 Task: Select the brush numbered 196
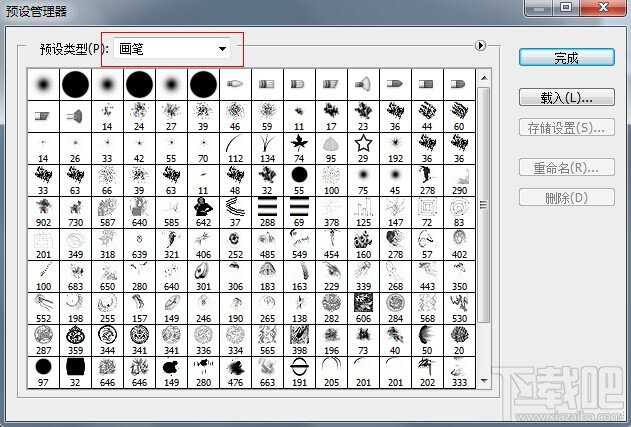tap(332, 340)
